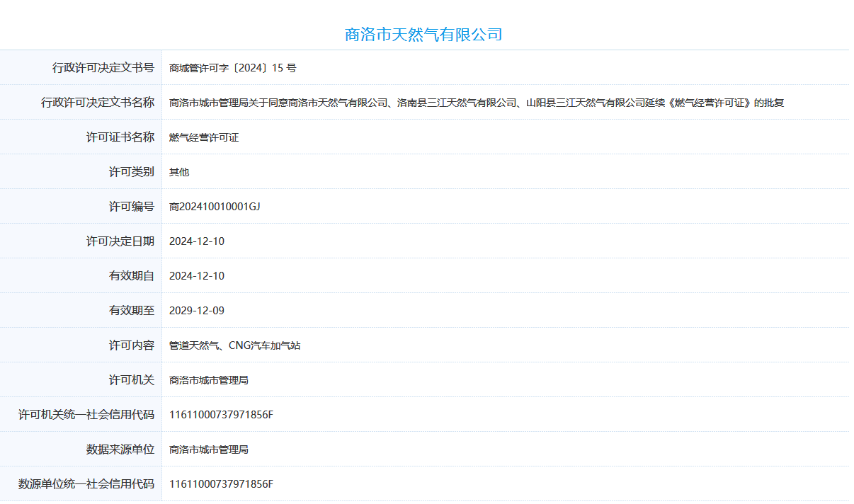Click the 许可决定日期 value 2024-12-10
854x504 pixels.
[197, 241]
